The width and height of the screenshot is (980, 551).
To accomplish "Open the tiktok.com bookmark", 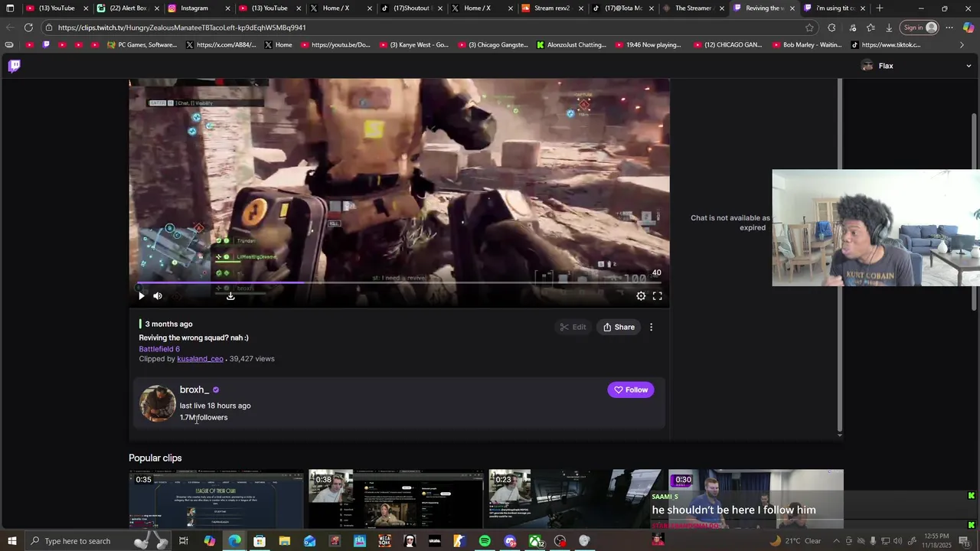I will 885,45.
